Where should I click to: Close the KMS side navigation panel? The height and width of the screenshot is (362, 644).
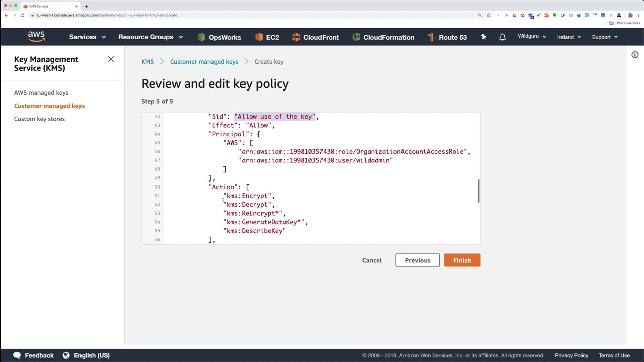coord(111,59)
